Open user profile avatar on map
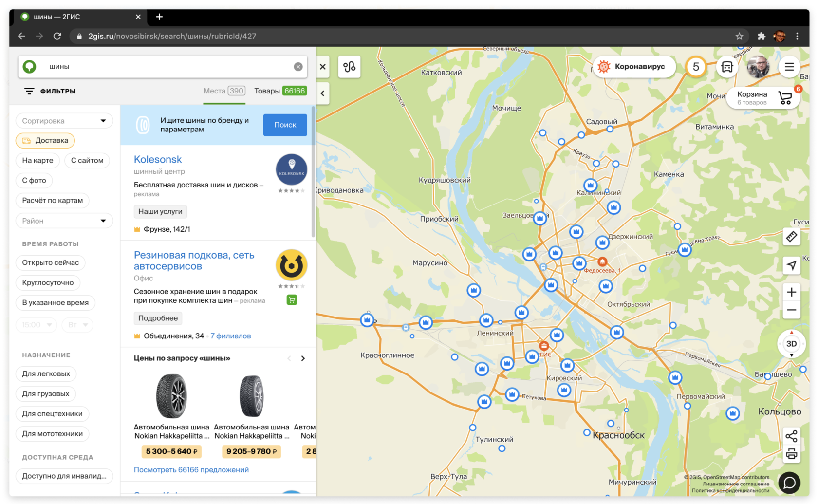The width and height of the screenshot is (818, 504). point(758,67)
